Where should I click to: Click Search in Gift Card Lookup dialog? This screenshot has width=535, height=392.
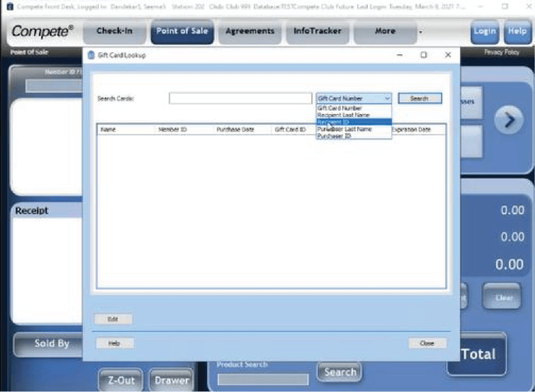tap(420, 98)
